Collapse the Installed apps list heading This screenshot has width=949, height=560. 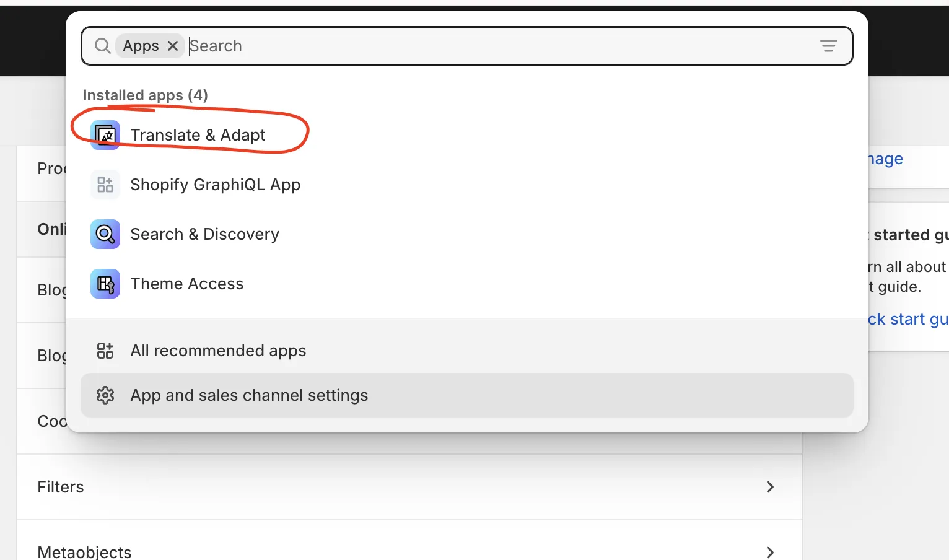pyautogui.click(x=145, y=95)
